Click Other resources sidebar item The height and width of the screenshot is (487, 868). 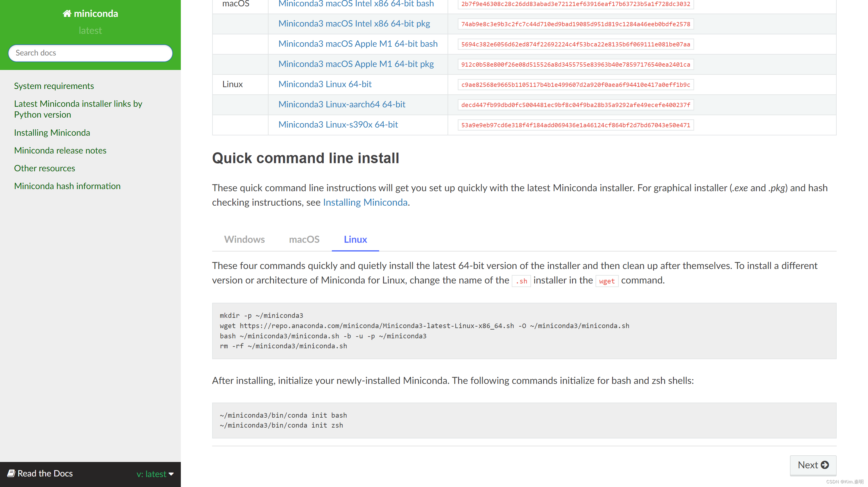(44, 168)
